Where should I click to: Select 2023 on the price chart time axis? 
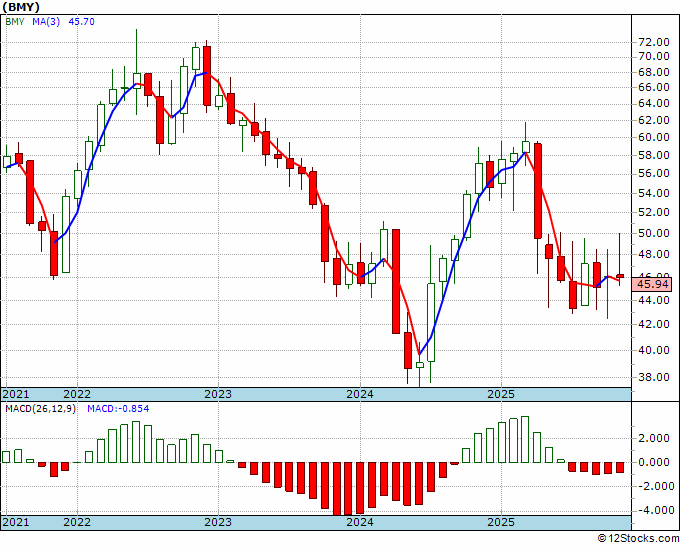218,394
